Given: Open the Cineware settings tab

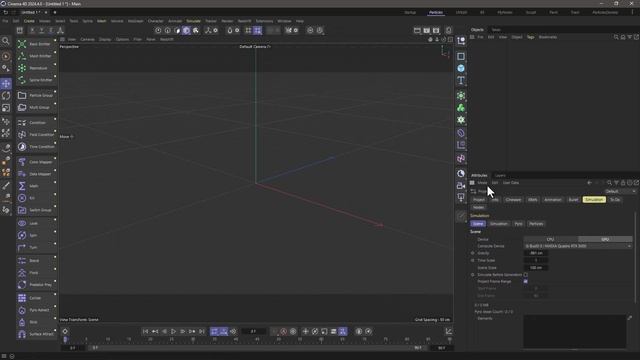Looking at the screenshot, I should [x=513, y=200].
